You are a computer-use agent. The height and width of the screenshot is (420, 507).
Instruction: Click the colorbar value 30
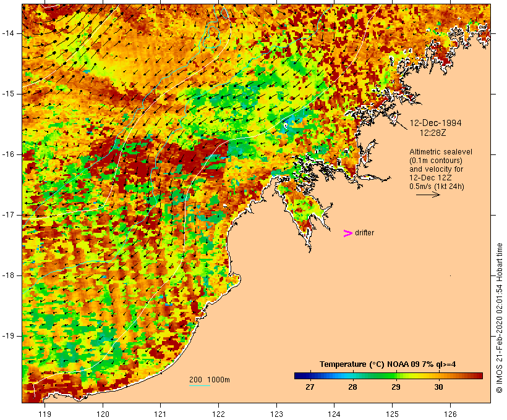[x=438, y=387]
